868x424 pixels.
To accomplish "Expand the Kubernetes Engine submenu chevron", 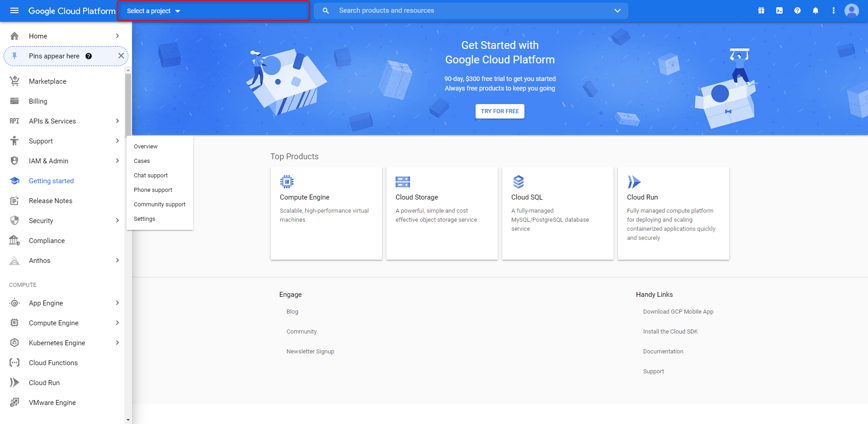I will tap(117, 343).
